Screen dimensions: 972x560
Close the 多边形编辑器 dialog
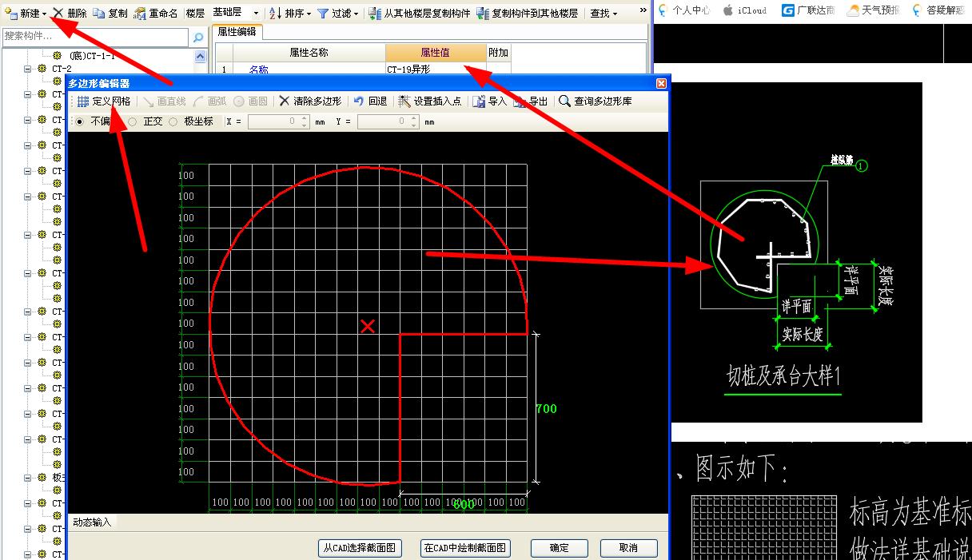[x=661, y=84]
